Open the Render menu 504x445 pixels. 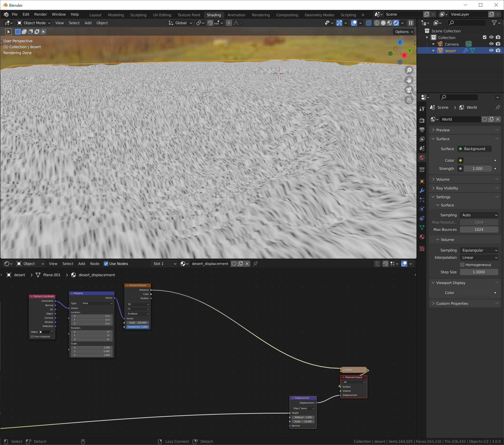(40, 14)
